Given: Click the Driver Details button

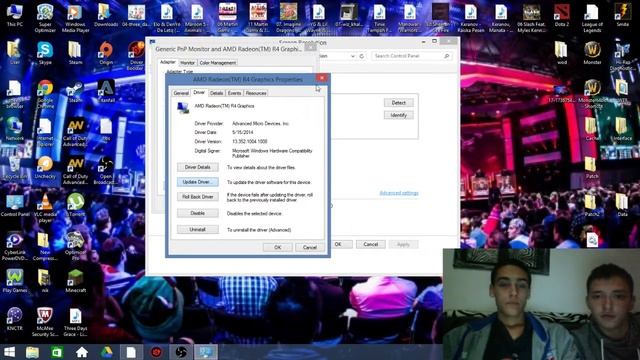Looking at the screenshot, I should pos(198,167).
